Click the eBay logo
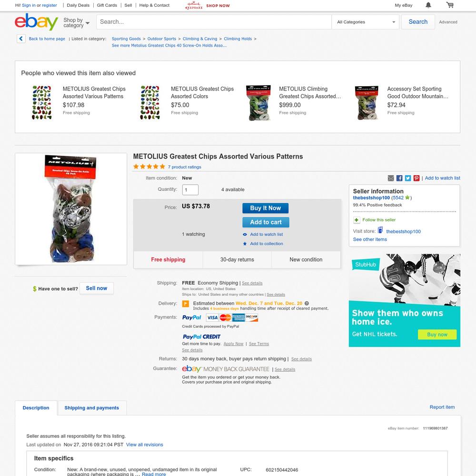The image size is (476, 476). pyautogui.click(x=36, y=21)
